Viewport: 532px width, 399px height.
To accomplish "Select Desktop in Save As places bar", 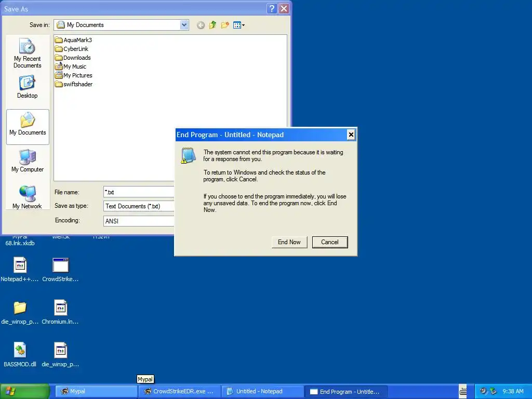I will pos(28,87).
